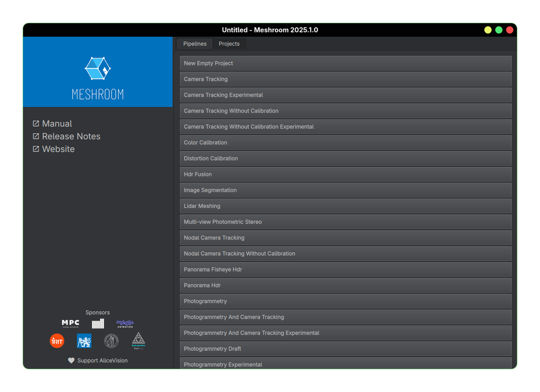Switch to the Projects tab
The height and width of the screenshot is (392, 540).
[x=229, y=44]
